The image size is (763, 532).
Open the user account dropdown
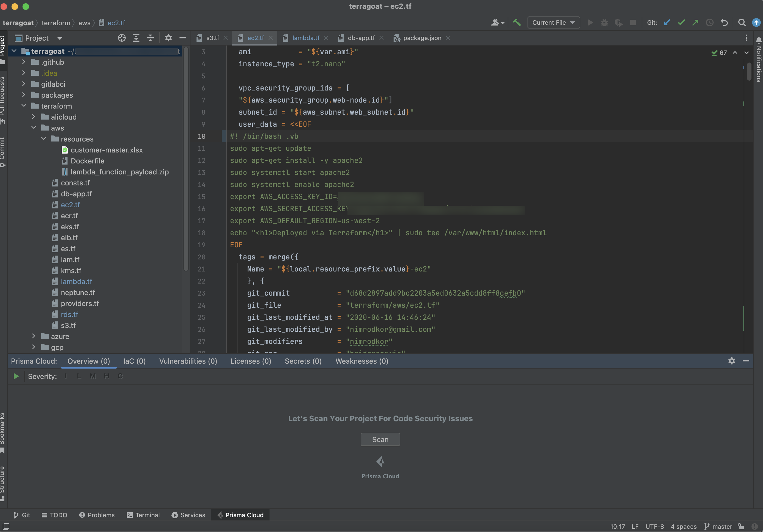click(x=498, y=22)
